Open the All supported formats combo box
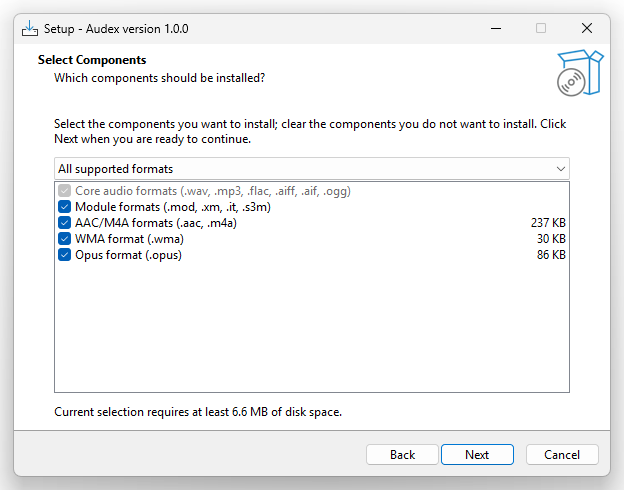The width and height of the screenshot is (624, 490). click(300, 169)
